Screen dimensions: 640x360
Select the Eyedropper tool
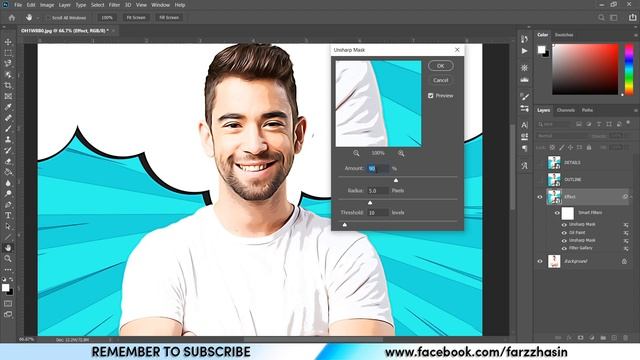8,107
